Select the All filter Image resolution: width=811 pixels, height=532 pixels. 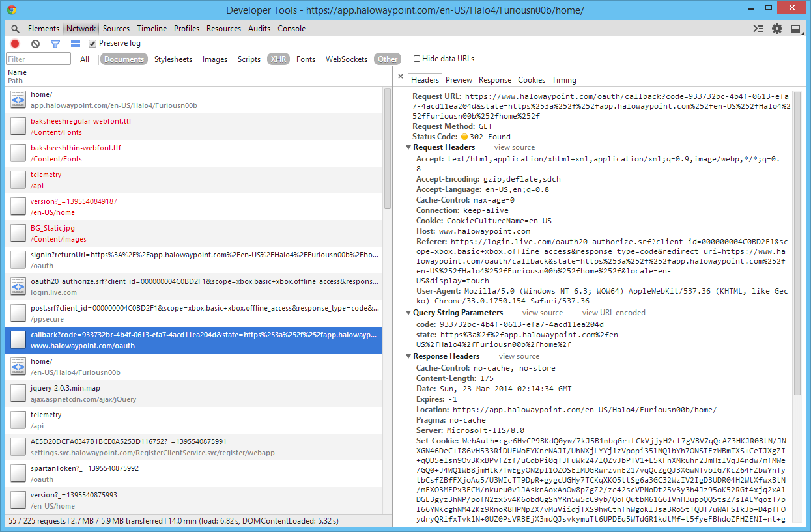(85, 59)
